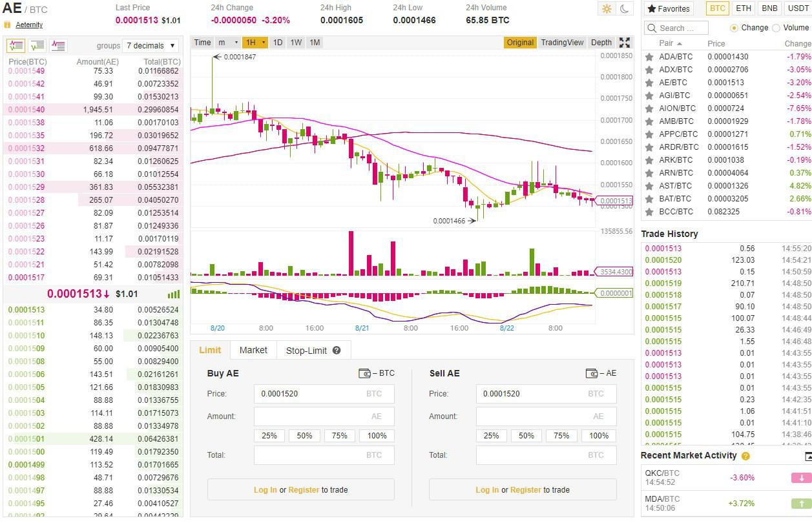Click the Time chart interval button
Viewport: 812px width, 523px height.
(202, 43)
